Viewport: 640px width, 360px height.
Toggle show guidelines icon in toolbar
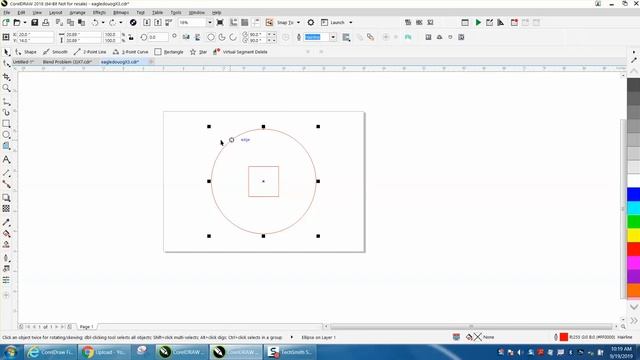pyautogui.click(x=256, y=22)
